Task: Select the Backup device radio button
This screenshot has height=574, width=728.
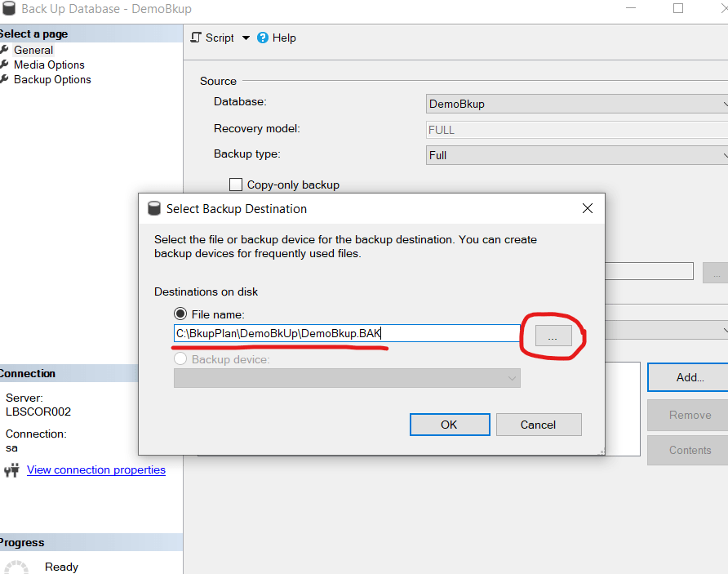Action: click(x=180, y=359)
